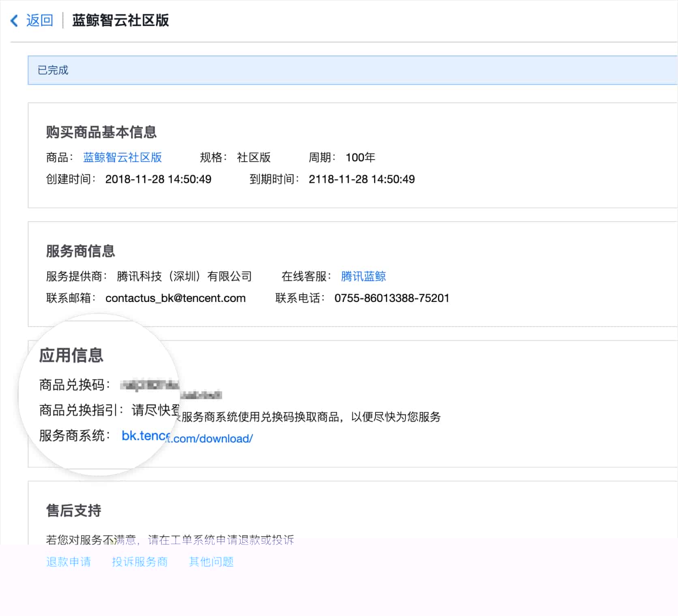Open 腾讯蓝鲸 online customer service link

point(363,276)
